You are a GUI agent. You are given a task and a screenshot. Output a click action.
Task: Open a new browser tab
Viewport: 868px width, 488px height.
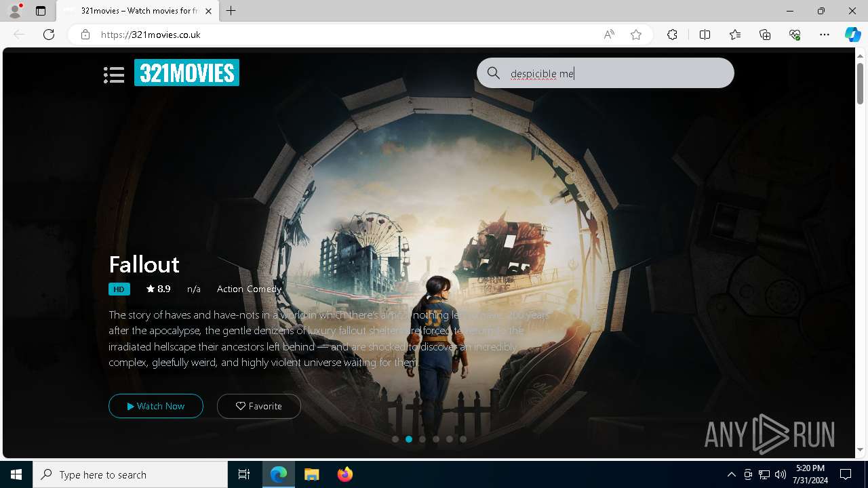click(x=231, y=11)
